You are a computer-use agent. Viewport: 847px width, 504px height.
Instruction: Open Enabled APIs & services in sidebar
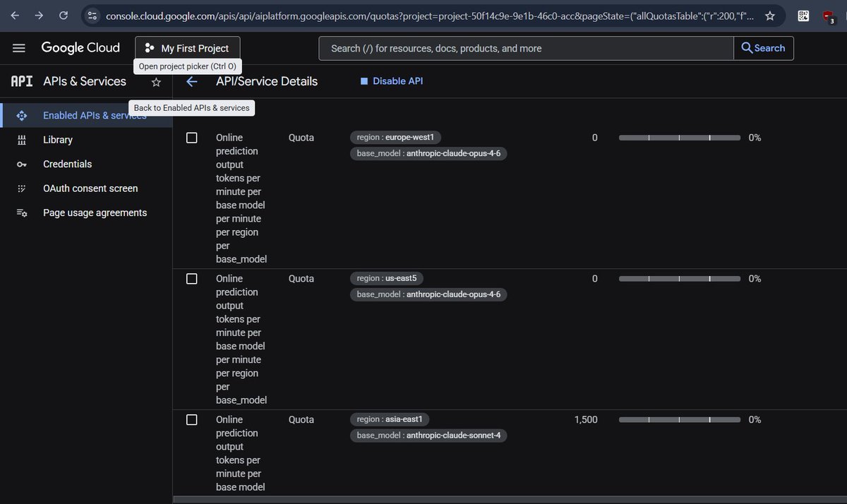[86, 115]
